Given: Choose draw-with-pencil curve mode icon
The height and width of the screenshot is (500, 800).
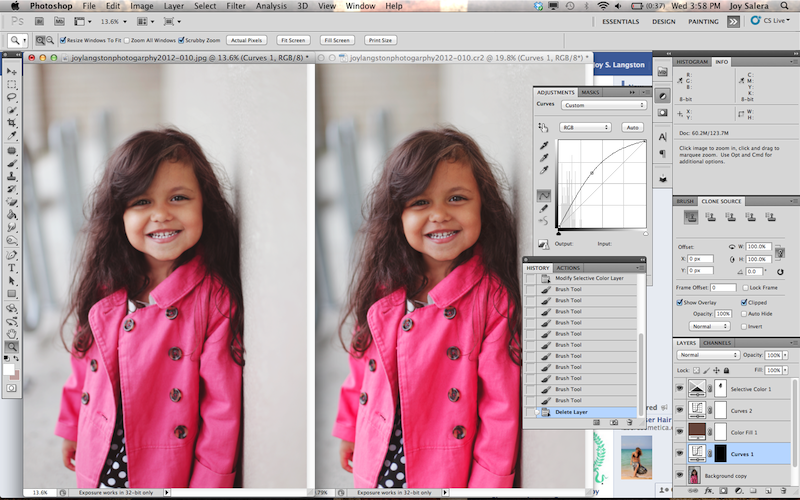Looking at the screenshot, I should 544,208.
